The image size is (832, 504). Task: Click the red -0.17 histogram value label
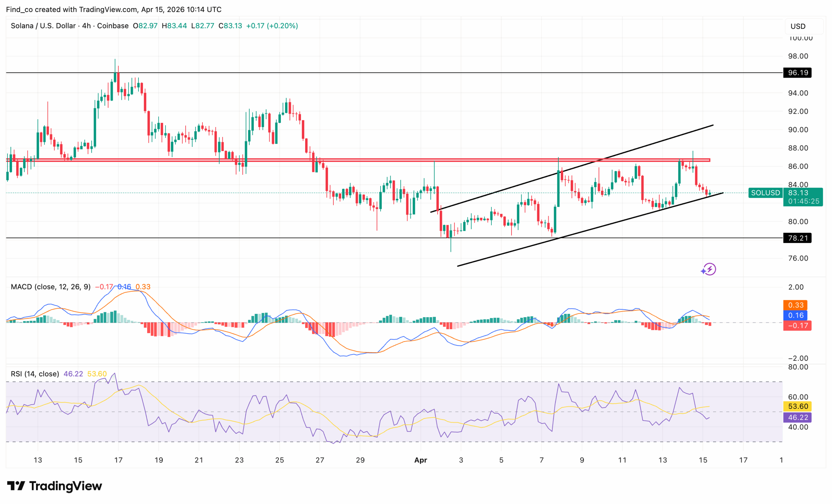[797, 325]
